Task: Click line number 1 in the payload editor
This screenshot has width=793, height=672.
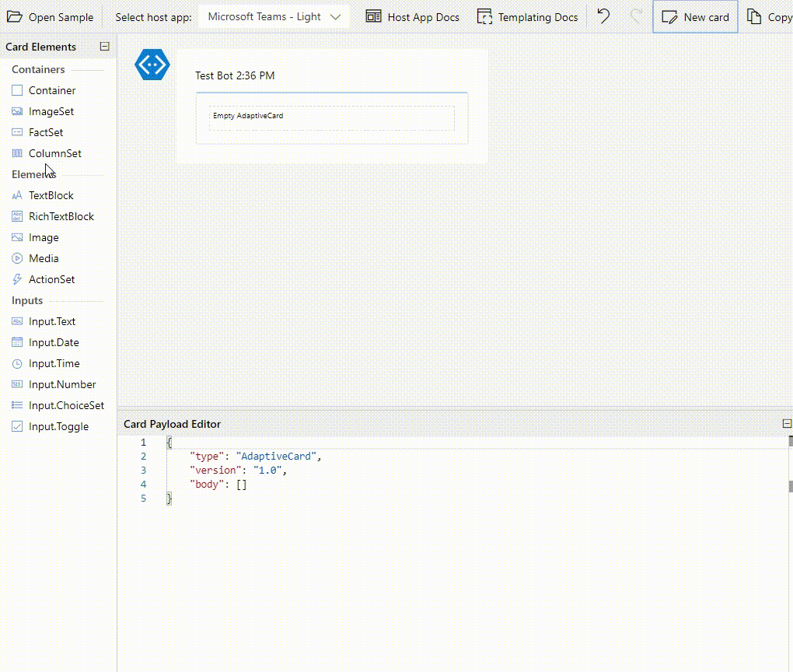Action: (144, 443)
